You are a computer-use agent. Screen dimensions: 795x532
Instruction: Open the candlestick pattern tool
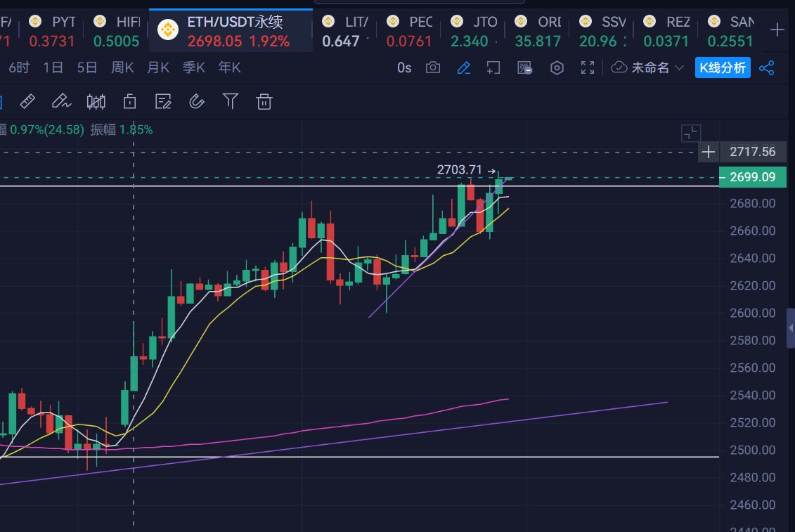pos(96,101)
